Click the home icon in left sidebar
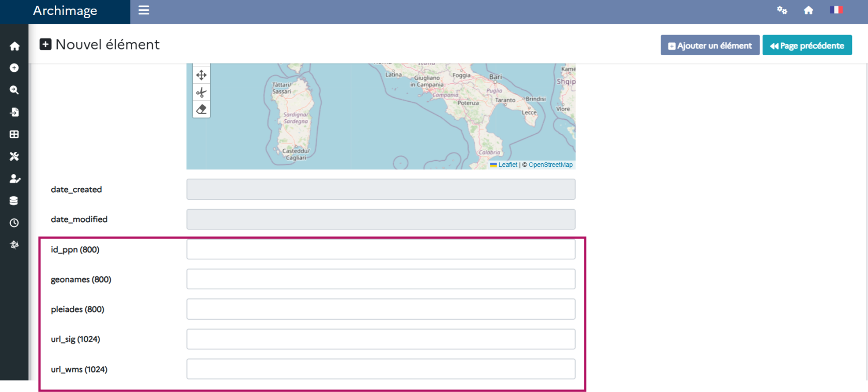Viewport: 868px width, 392px height. 14,46
